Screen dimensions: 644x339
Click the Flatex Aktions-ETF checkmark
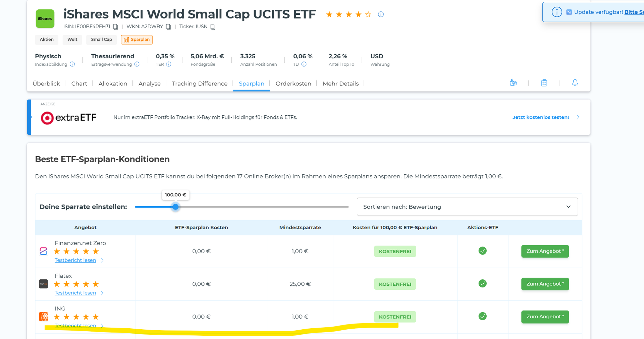pyautogui.click(x=482, y=284)
